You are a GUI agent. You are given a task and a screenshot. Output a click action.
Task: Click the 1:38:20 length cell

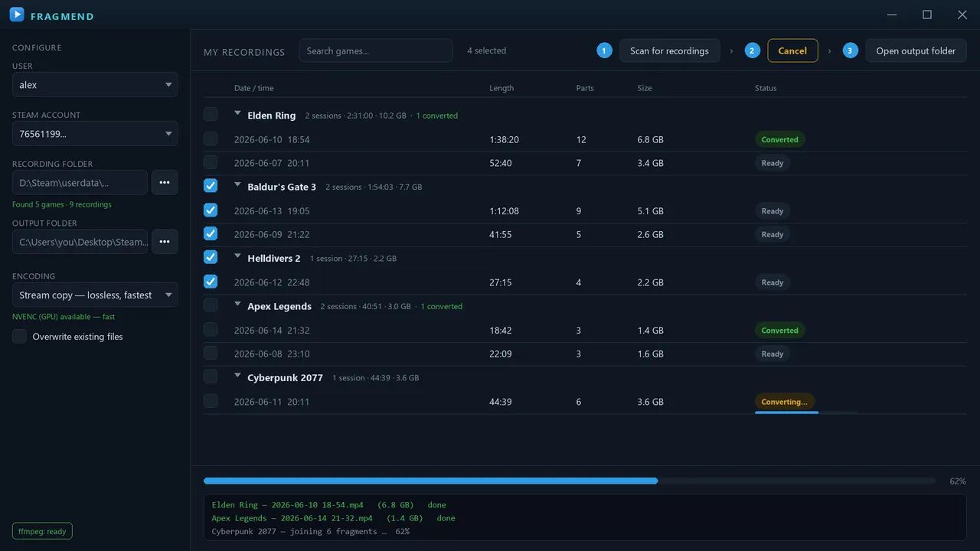[x=504, y=140]
